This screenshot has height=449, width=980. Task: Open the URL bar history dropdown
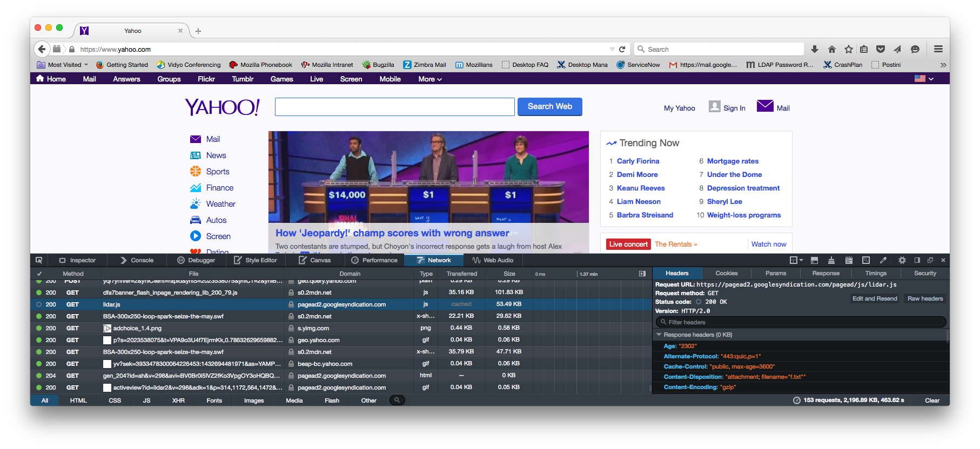[x=612, y=49]
